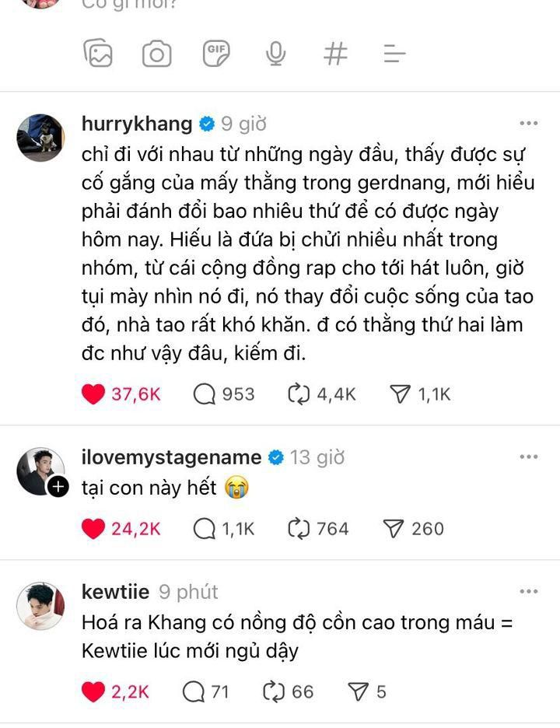Tap the microphone voice recording icon
Viewport: 560px width, 728px height.
[275, 54]
